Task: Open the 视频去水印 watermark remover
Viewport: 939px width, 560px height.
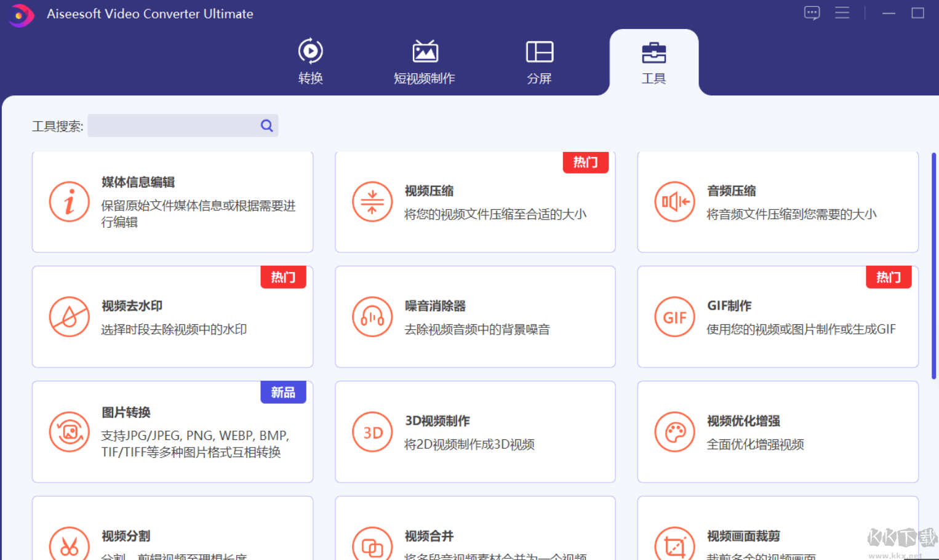Action: pyautogui.click(x=172, y=316)
